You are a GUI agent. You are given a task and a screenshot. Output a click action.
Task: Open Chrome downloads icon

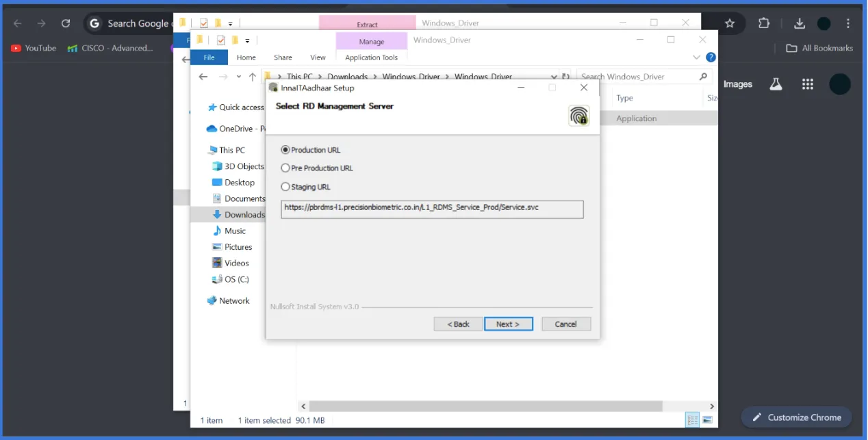pyautogui.click(x=800, y=23)
